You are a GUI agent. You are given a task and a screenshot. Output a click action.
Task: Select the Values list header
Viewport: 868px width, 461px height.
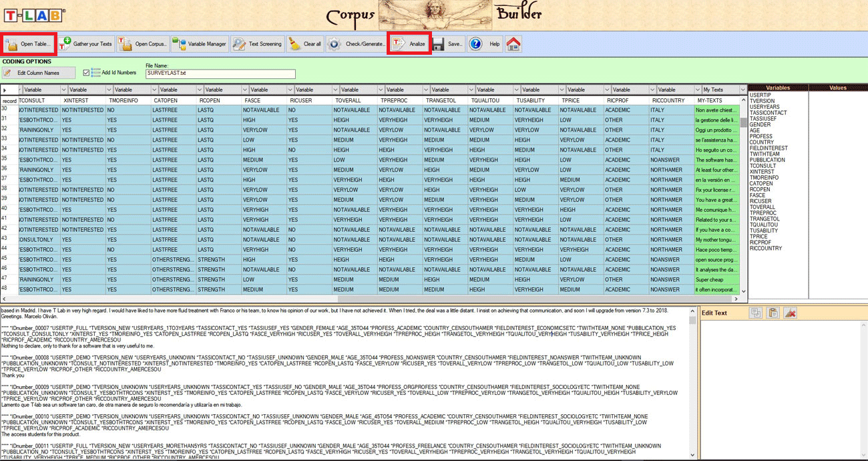pyautogui.click(x=838, y=88)
